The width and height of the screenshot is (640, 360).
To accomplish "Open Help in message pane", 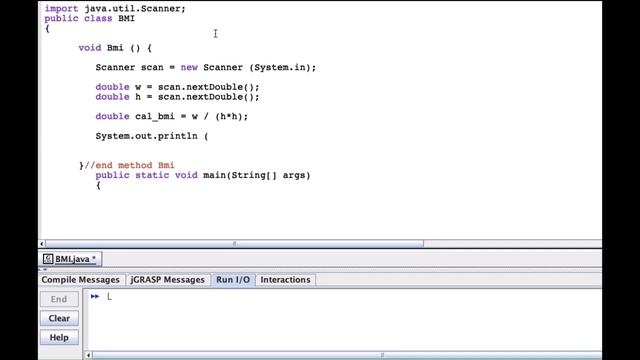I will (x=59, y=338).
